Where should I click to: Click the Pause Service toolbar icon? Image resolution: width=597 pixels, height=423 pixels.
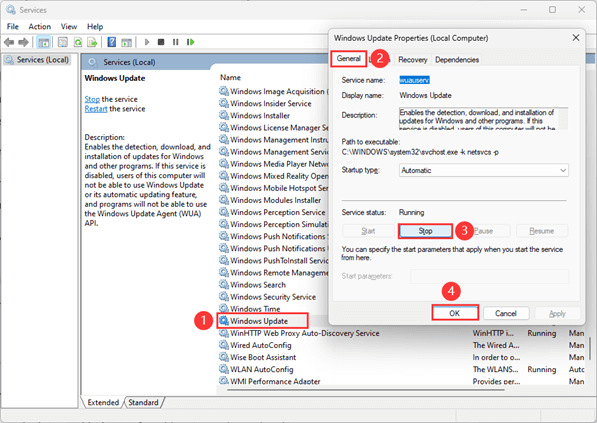[176, 42]
